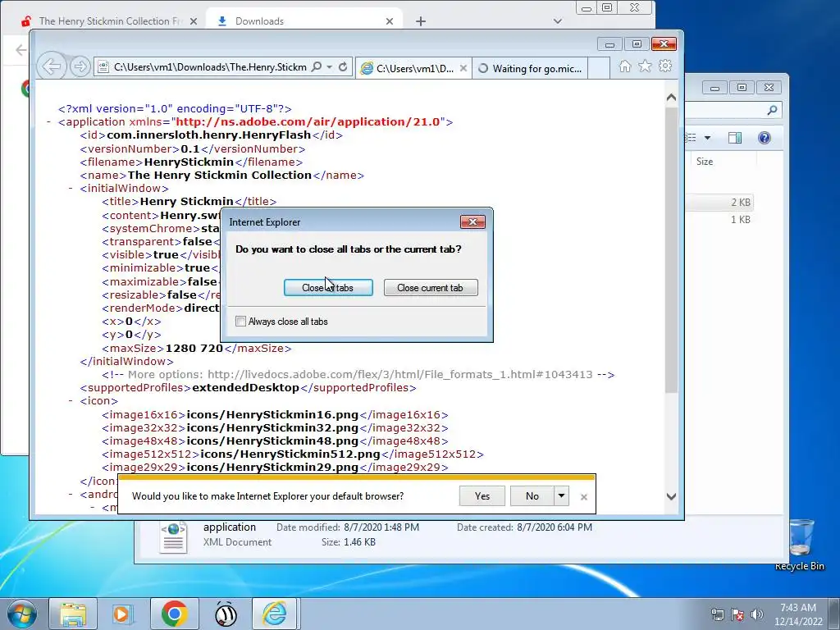The image size is (840, 630).
Task: Click Internet Explorer taskbar icon
Action: click(x=275, y=614)
